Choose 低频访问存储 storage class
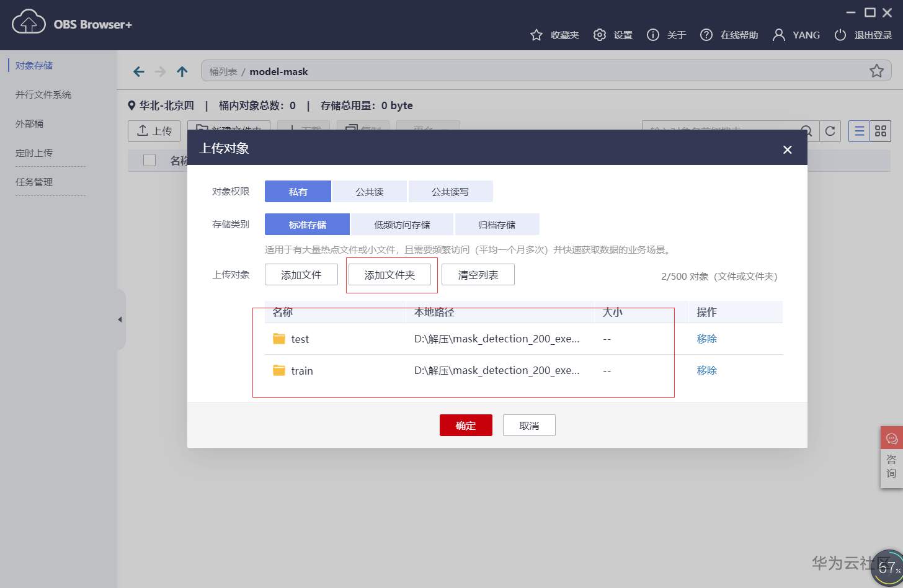 tap(402, 225)
